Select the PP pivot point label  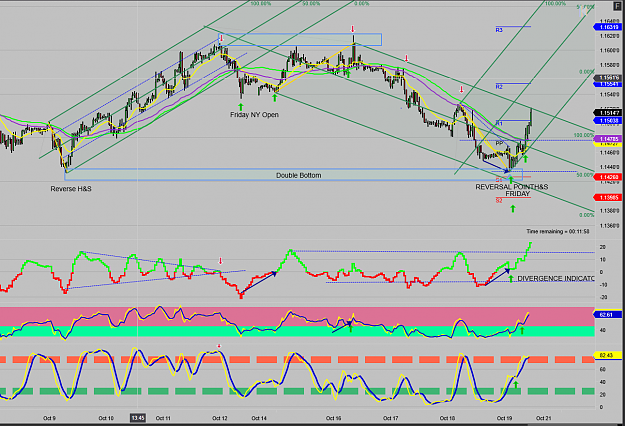coord(499,143)
